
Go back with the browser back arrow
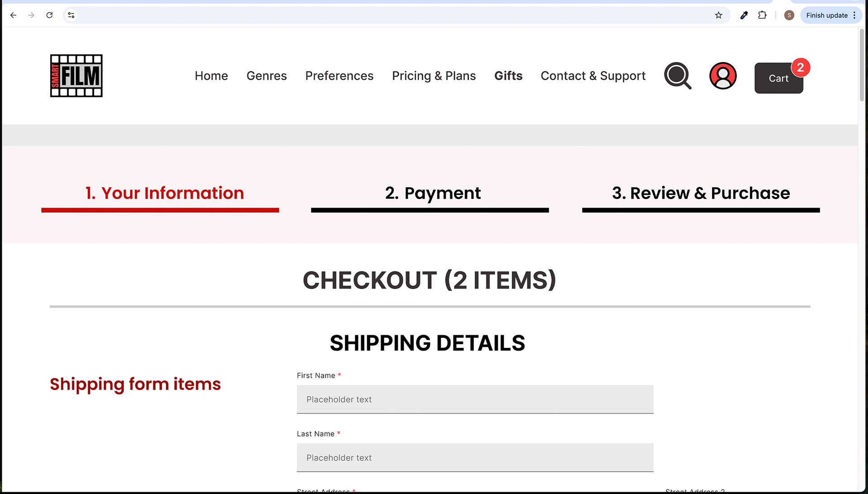click(x=13, y=15)
